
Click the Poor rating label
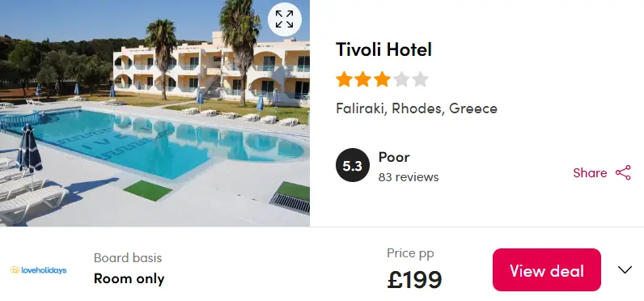(394, 157)
